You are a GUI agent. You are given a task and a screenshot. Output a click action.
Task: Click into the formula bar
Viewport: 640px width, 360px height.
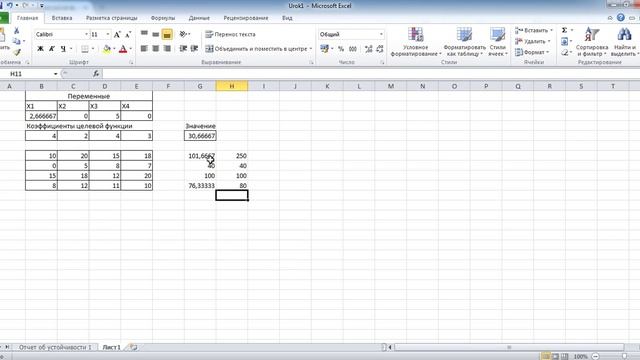point(371,74)
